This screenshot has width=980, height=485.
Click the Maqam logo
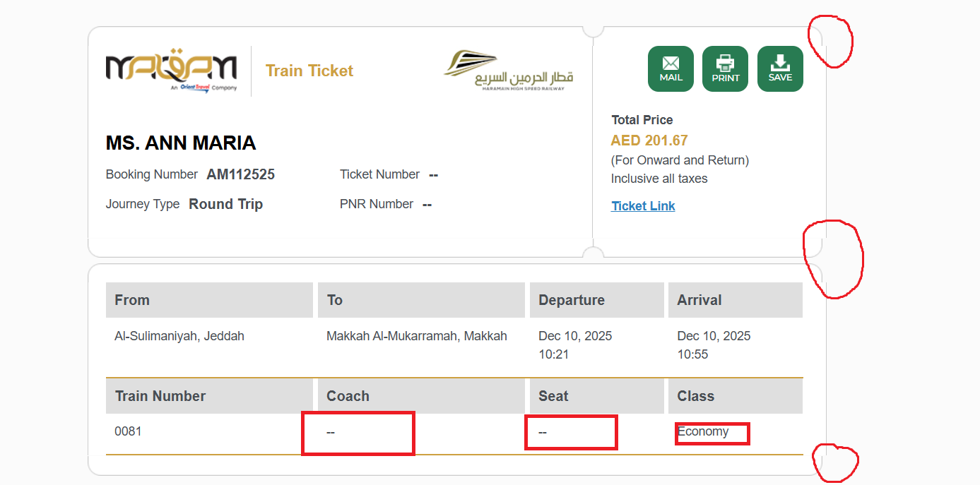click(171, 71)
